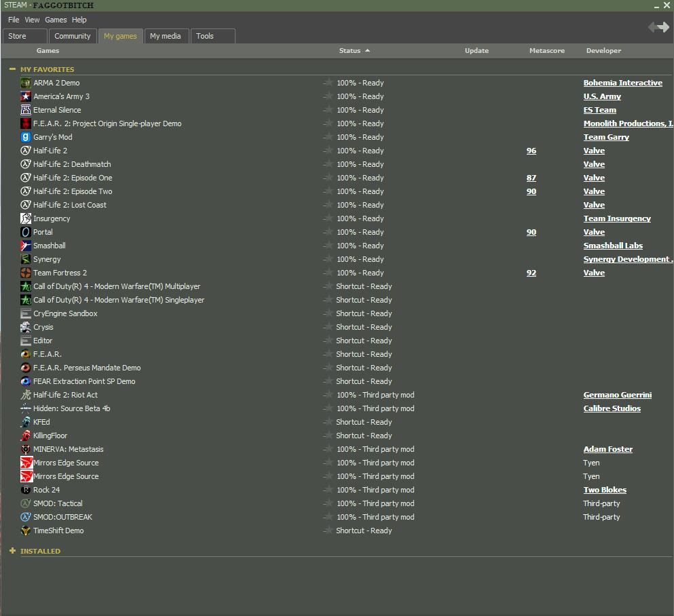Sort games by Status column header
Viewport: 674px width, 616px height.
pos(350,51)
